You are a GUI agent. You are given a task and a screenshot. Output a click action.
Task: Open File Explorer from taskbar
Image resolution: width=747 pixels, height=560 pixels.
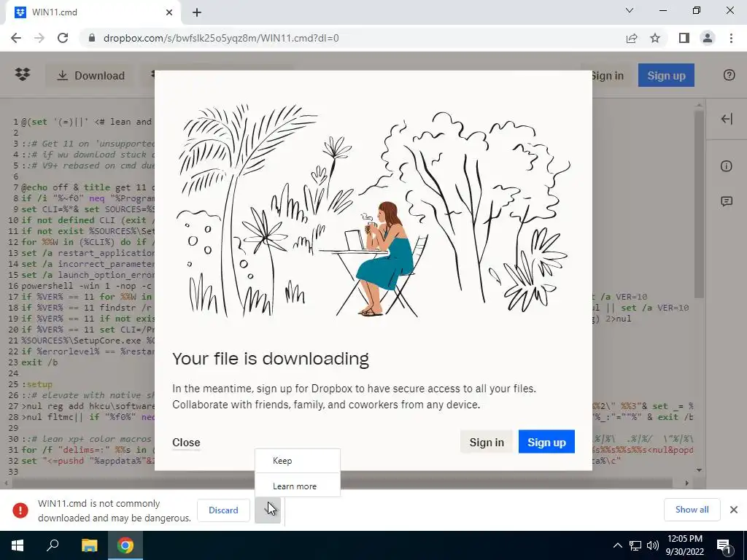point(89,545)
